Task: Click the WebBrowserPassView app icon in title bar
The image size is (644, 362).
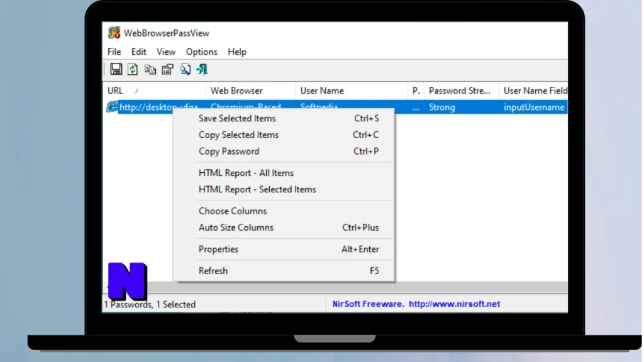Action: 114,33
